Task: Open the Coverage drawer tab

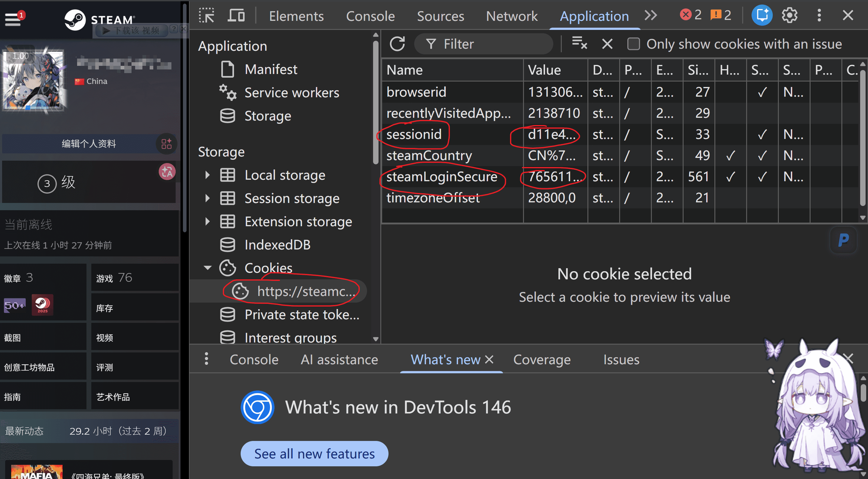Action: click(541, 359)
